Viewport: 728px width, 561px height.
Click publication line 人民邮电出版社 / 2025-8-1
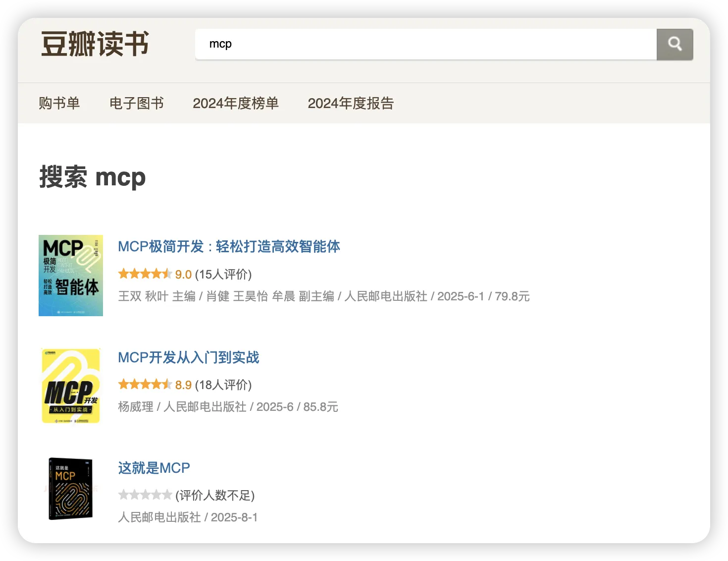click(x=188, y=517)
